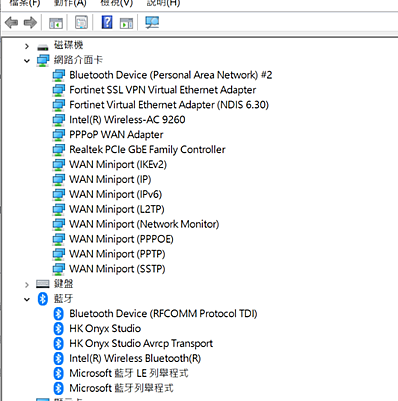
Task: Open the 說明(H) menu
Action: (163, 3)
